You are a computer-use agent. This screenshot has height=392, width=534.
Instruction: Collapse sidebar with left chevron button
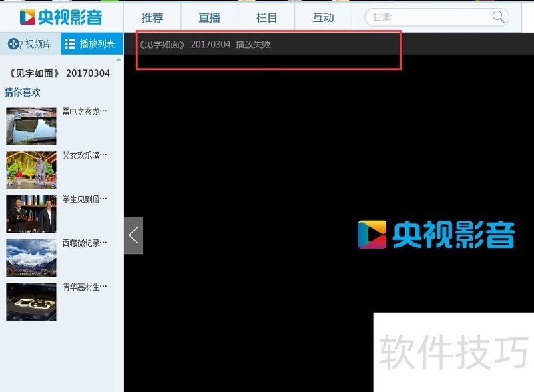(x=133, y=235)
